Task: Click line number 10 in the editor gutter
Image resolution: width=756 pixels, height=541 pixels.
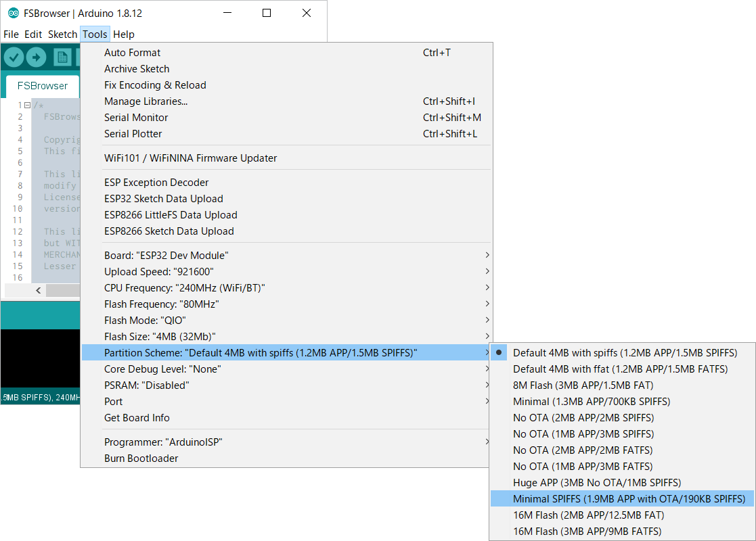Action: (x=18, y=208)
